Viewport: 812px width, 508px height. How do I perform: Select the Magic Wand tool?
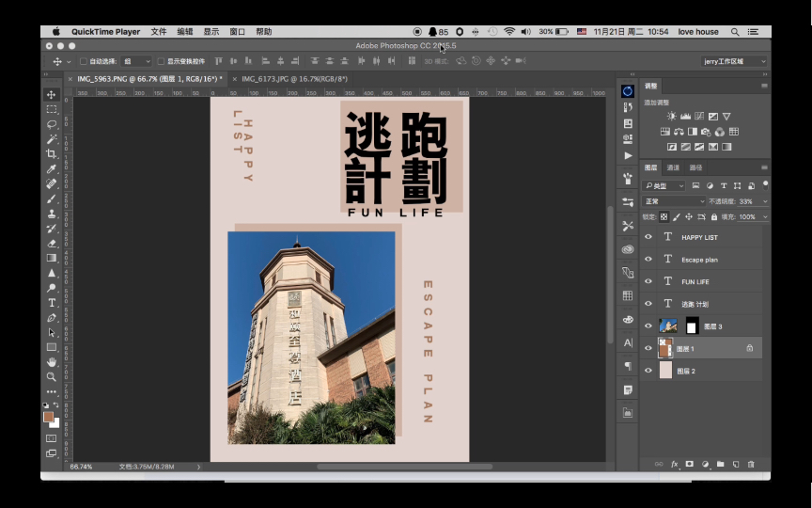coord(52,139)
